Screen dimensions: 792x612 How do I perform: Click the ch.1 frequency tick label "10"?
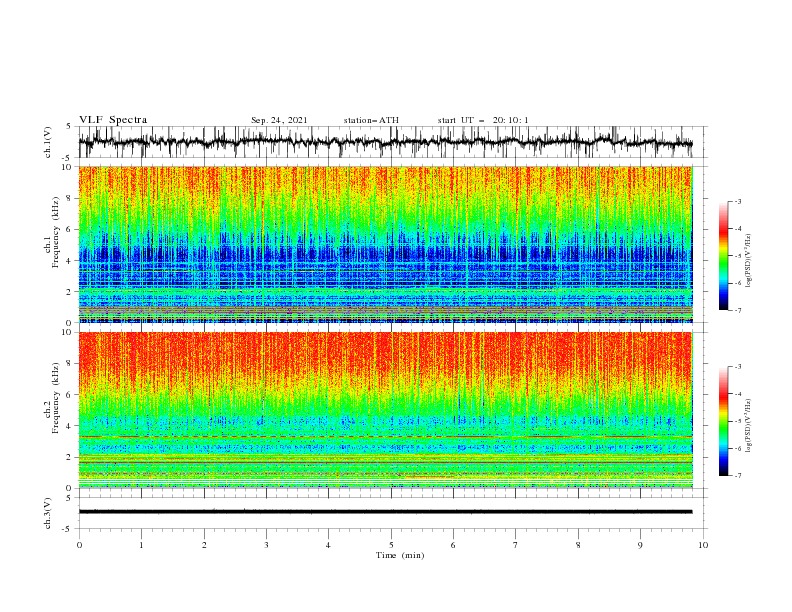tap(67, 167)
